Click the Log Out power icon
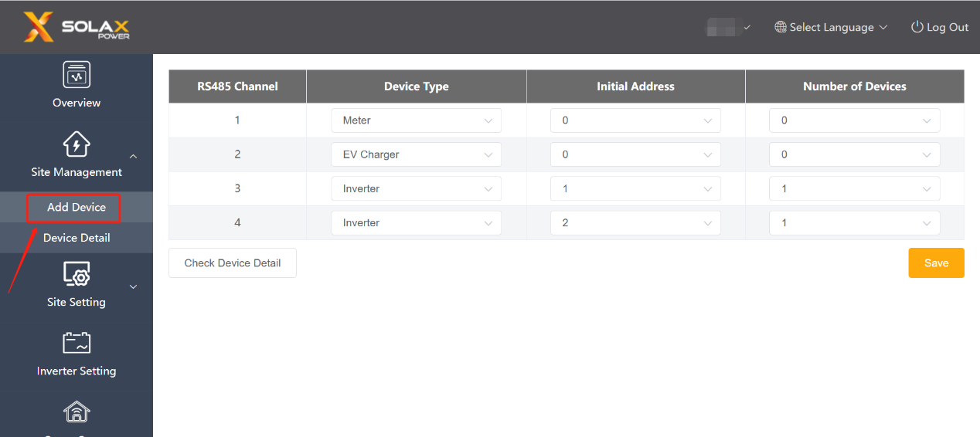 click(x=917, y=27)
